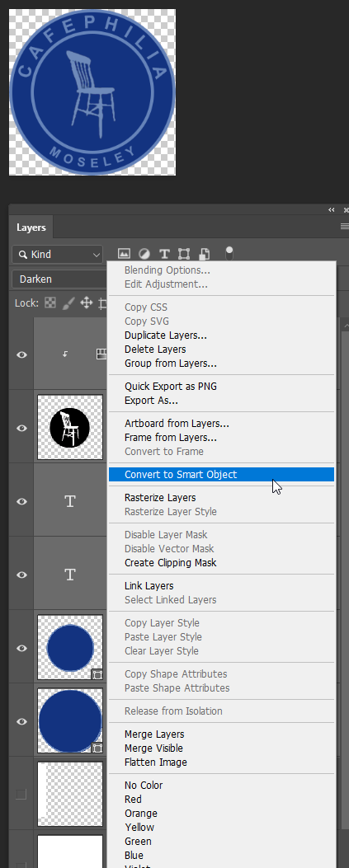Click greyed-out Release from Isolation entry
349x868 pixels.
pos(173,711)
